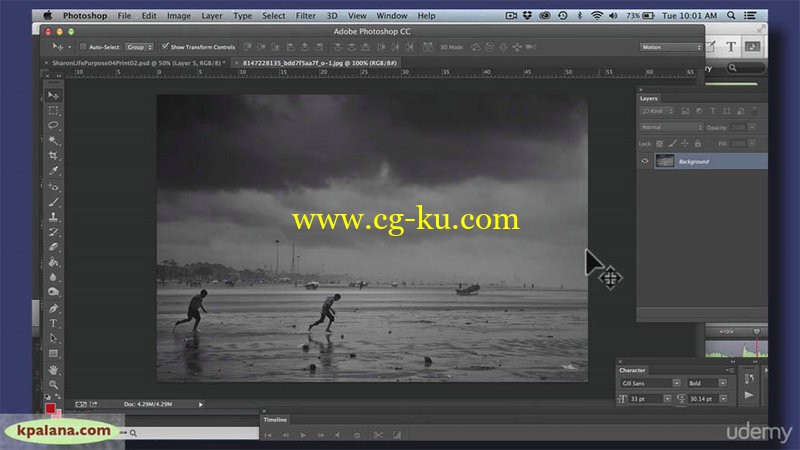Select the Eyedropper tool
Screen dimensions: 800x450
(53, 171)
